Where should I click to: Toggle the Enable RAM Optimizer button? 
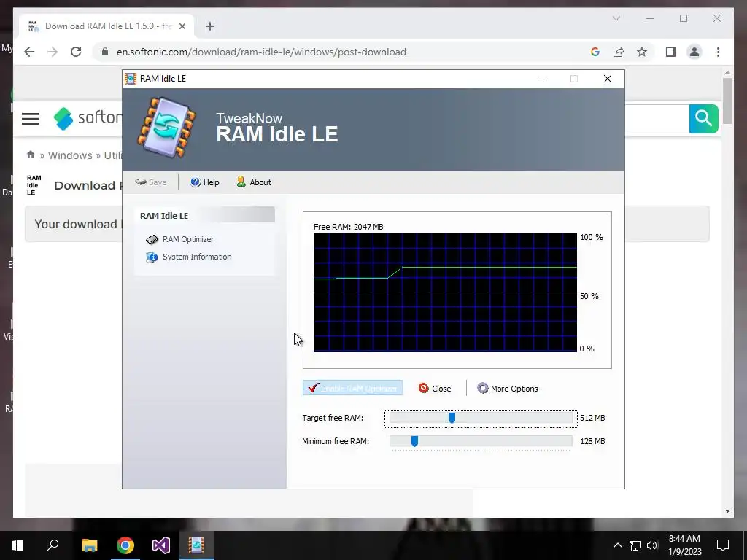(x=352, y=388)
